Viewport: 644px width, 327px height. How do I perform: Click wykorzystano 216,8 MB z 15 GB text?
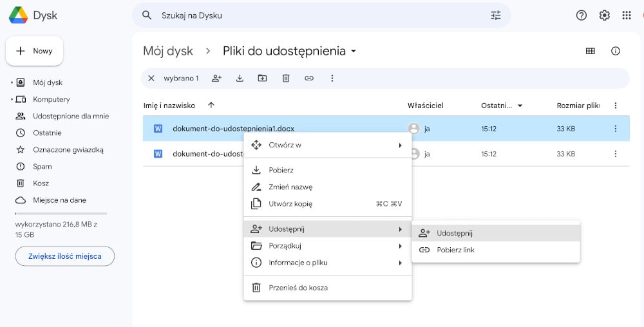(x=56, y=230)
